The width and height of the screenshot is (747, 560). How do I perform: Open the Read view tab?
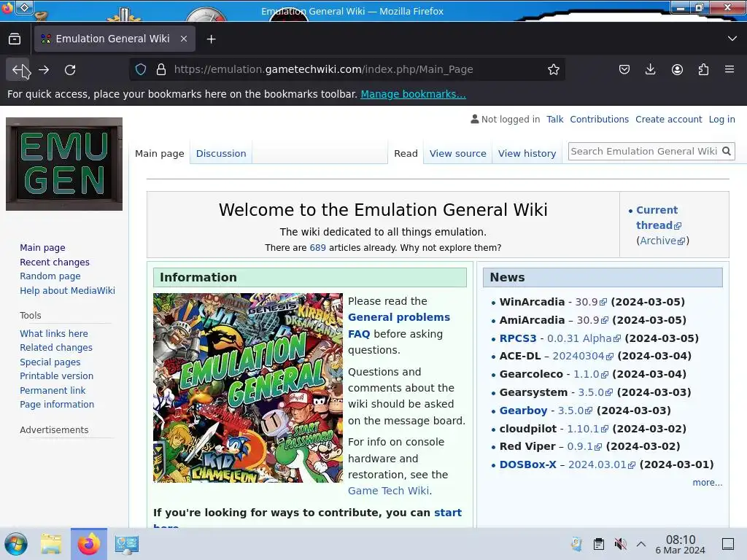pos(406,153)
